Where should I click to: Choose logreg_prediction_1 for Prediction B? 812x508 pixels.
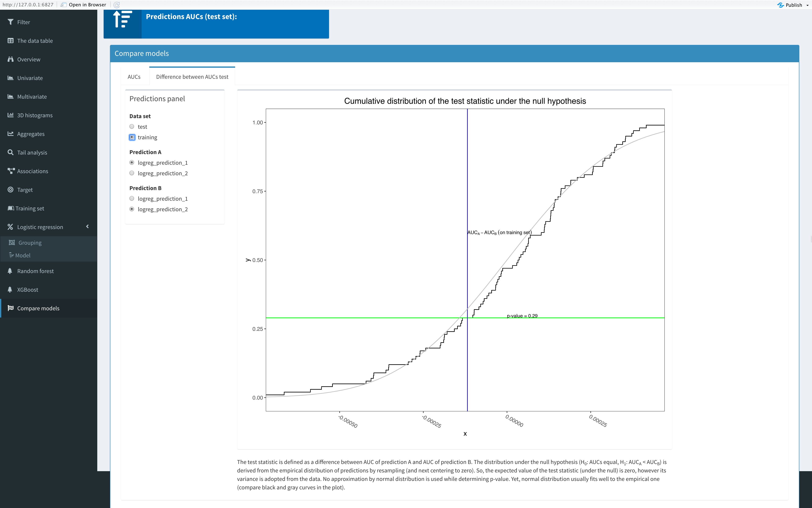pos(132,199)
